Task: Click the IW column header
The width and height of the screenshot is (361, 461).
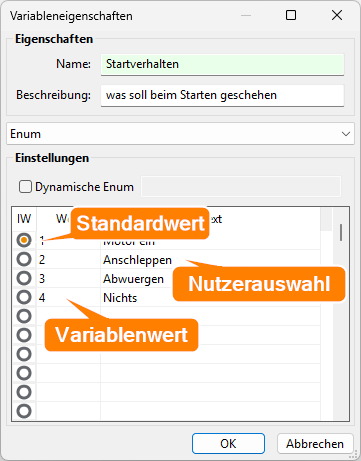Action: pyautogui.click(x=24, y=219)
